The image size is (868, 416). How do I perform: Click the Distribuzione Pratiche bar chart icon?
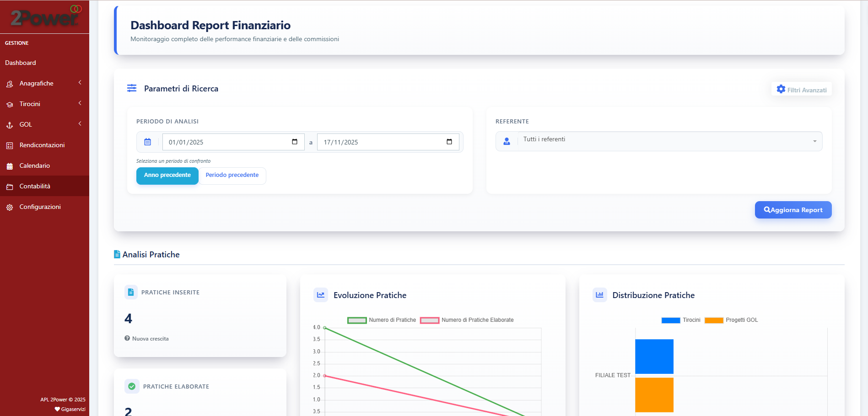click(x=599, y=295)
